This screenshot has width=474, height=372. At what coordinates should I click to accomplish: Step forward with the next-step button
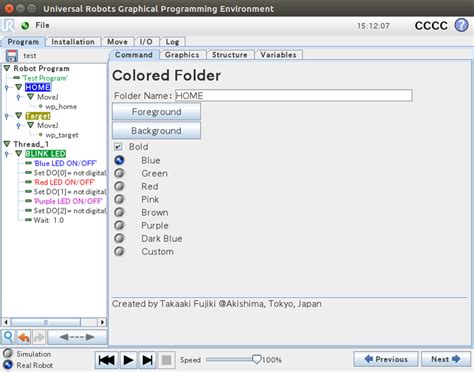[147, 360]
